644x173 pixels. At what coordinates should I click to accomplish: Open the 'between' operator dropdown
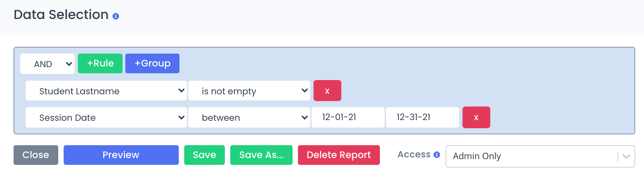(249, 117)
